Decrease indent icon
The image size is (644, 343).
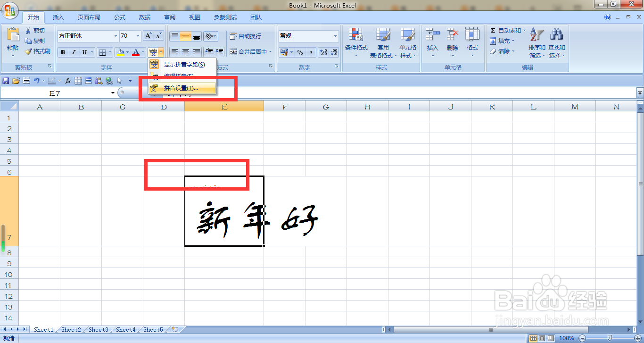209,52
